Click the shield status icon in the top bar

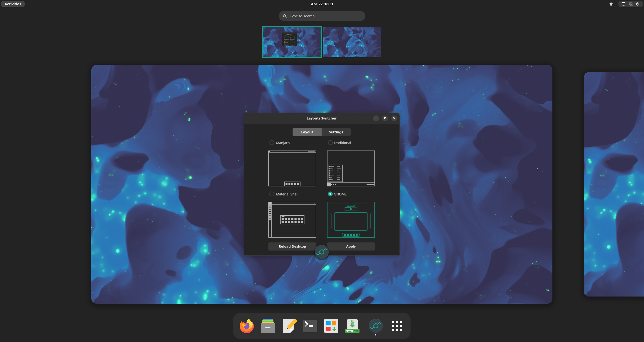(x=611, y=4)
